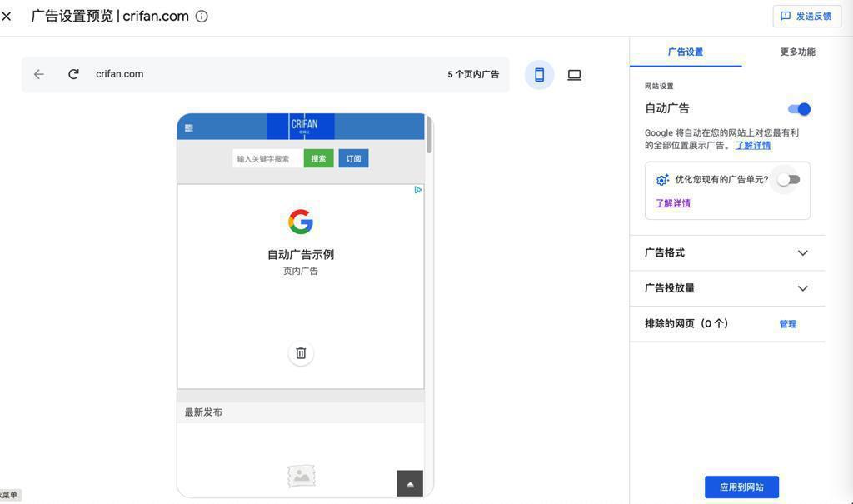Screen dimensions: 853x504
Task: Close the ad settings preview
Action: click(7, 17)
